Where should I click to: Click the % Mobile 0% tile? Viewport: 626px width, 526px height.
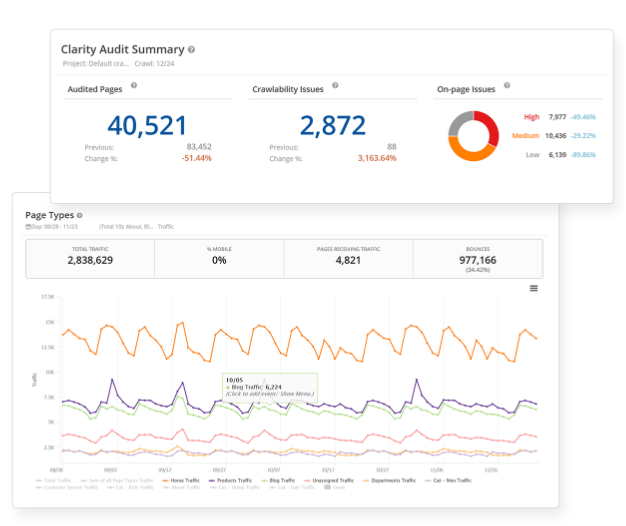219,259
